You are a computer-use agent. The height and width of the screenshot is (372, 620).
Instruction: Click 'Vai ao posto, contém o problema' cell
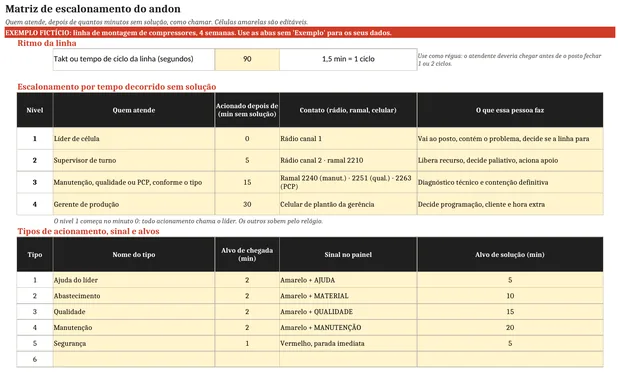pyautogui.click(x=510, y=139)
